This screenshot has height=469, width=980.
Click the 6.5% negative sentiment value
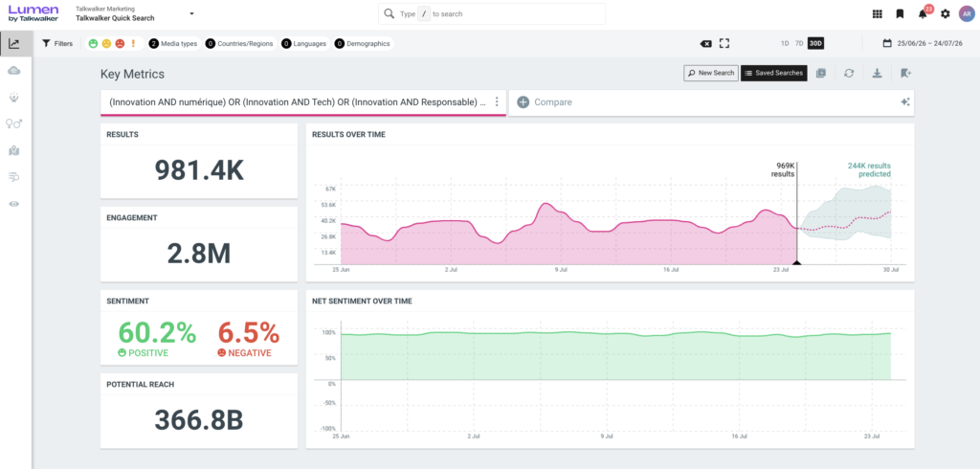pos(248,332)
